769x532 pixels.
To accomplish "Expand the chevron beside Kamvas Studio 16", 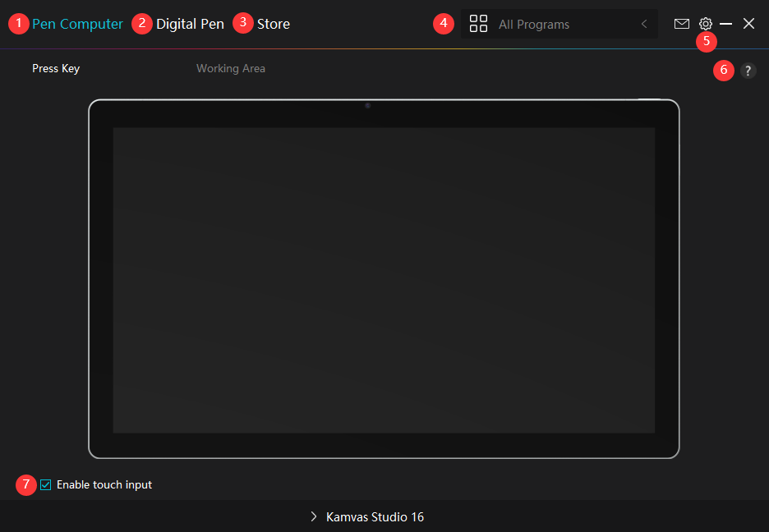I will point(314,516).
